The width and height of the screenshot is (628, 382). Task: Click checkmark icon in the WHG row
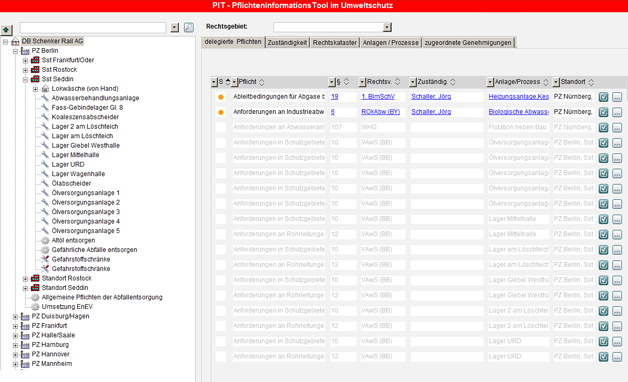point(604,127)
